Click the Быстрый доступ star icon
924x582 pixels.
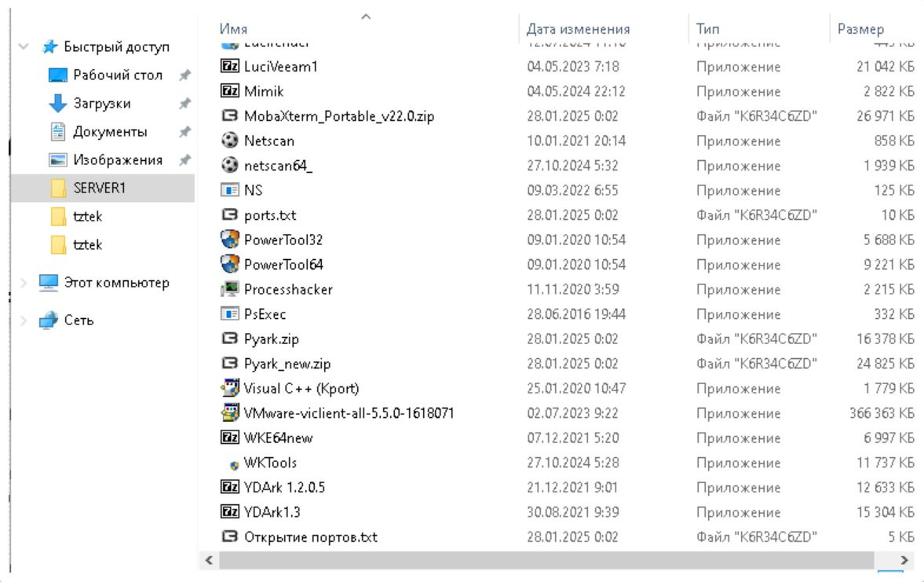point(49,46)
